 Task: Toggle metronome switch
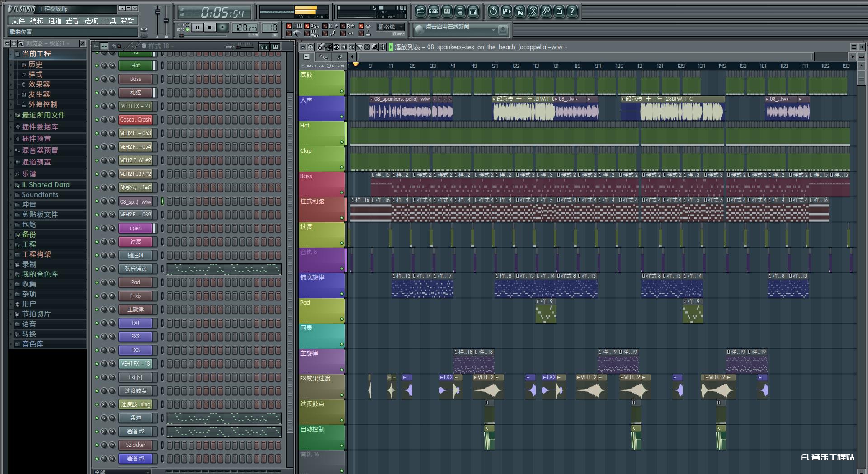[288, 33]
